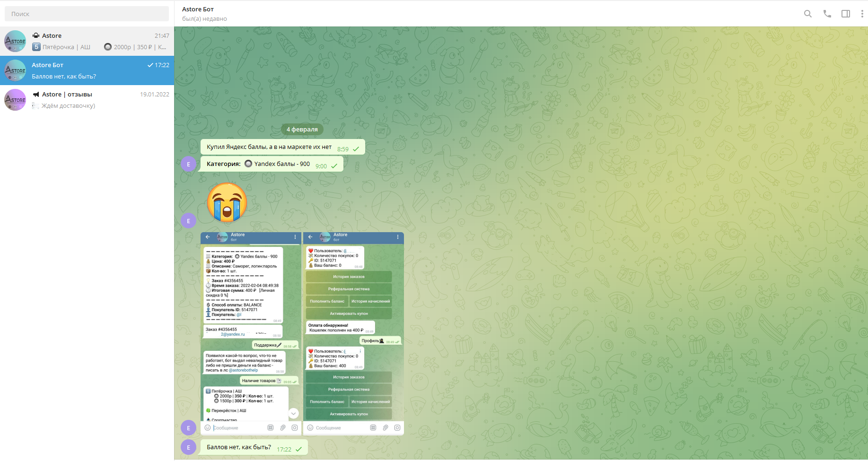Click the sent checkmark on the 8:59 message
868x461 pixels.
click(x=356, y=149)
